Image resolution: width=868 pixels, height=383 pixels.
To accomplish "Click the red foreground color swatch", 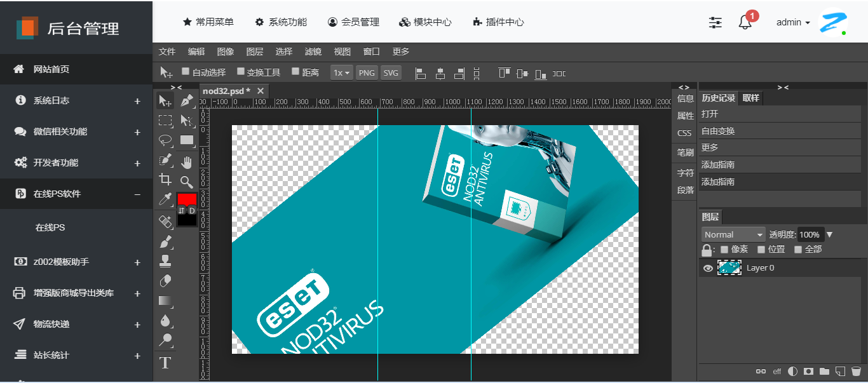I will (x=187, y=199).
